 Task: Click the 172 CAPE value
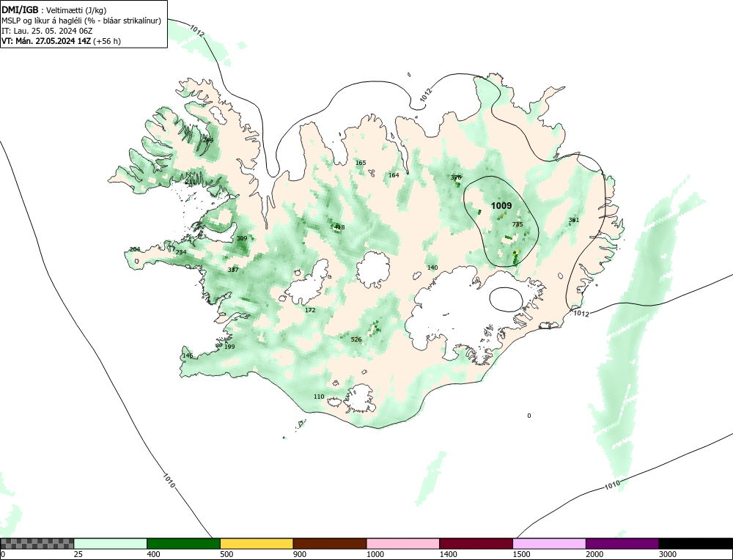[310, 310]
